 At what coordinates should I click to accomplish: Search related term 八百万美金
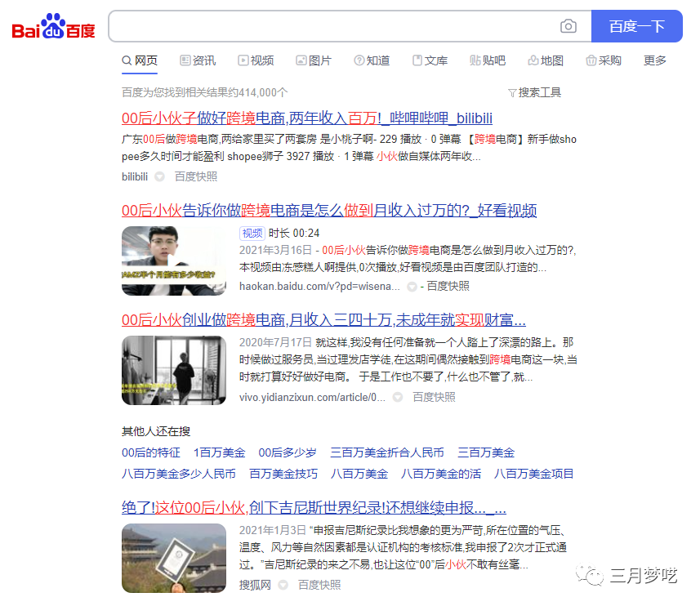pos(359,474)
